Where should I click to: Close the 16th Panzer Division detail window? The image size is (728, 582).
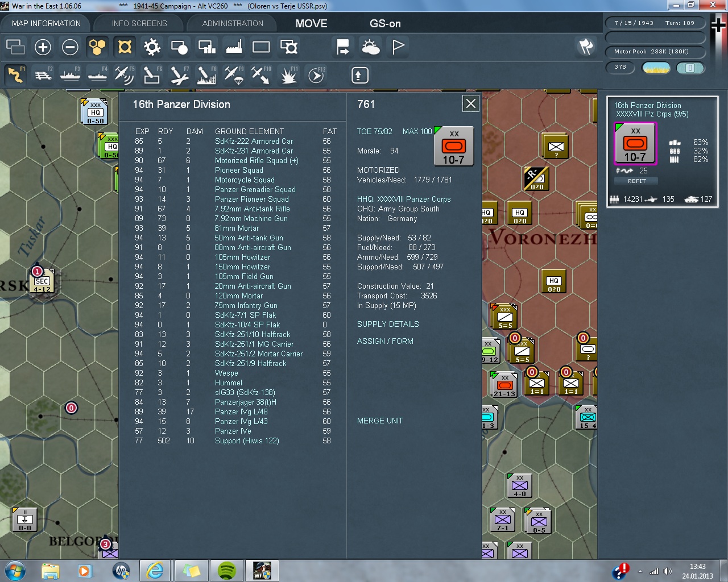pos(471,103)
